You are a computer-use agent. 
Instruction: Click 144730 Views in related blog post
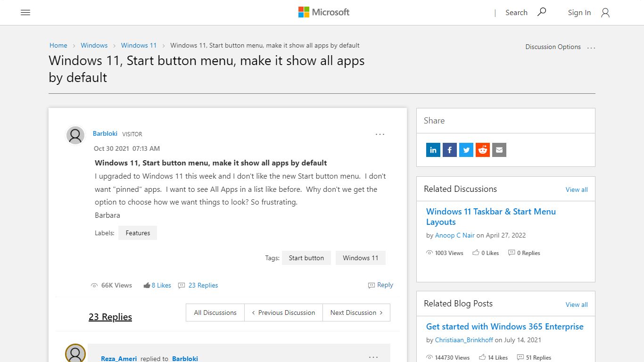click(x=452, y=358)
